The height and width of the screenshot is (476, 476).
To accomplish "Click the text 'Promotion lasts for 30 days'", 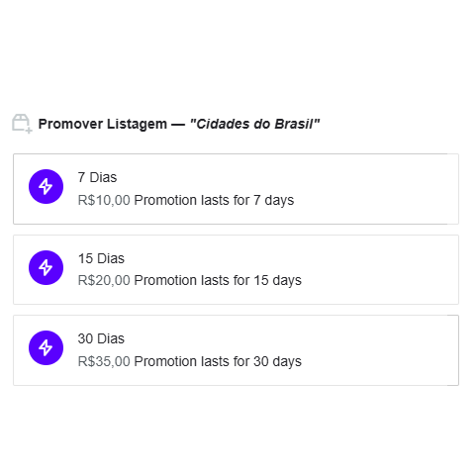I will [218, 362].
